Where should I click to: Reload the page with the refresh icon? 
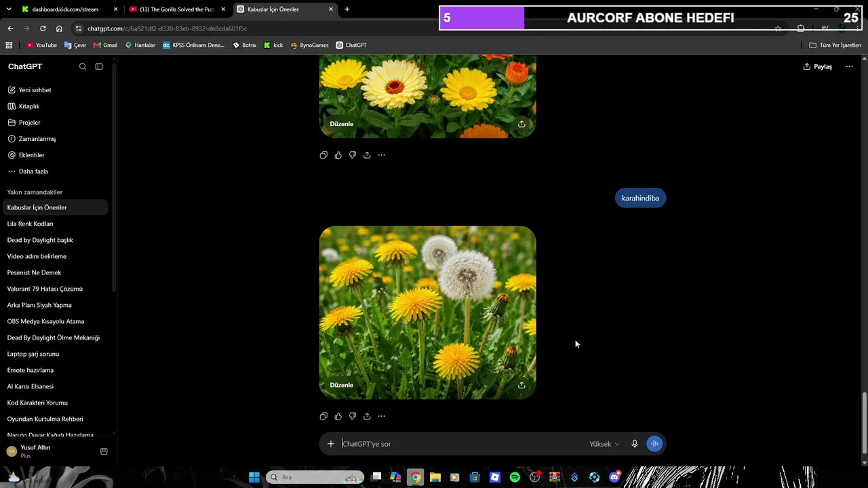[x=43, y=28]
